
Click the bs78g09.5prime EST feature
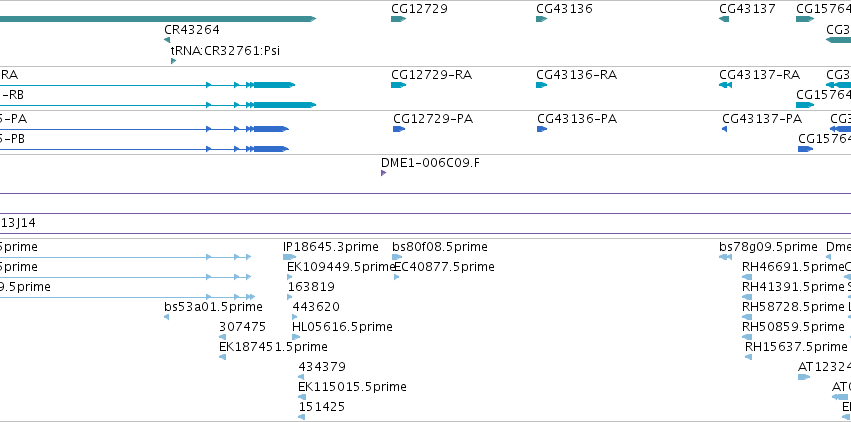[726, 257]
